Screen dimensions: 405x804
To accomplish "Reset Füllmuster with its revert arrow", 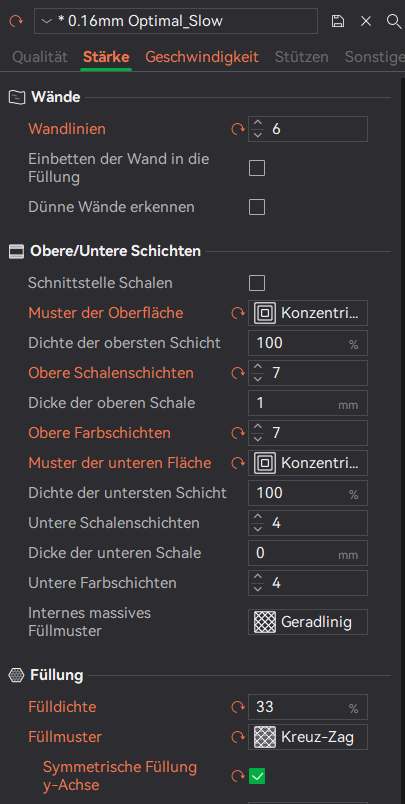I will [238, 737].
